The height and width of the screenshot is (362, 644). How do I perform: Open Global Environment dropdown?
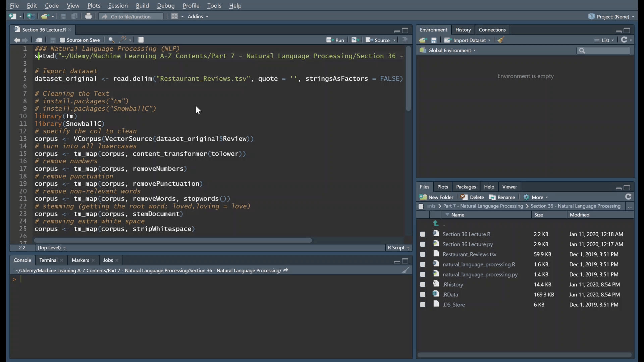(x=447, y=50)
